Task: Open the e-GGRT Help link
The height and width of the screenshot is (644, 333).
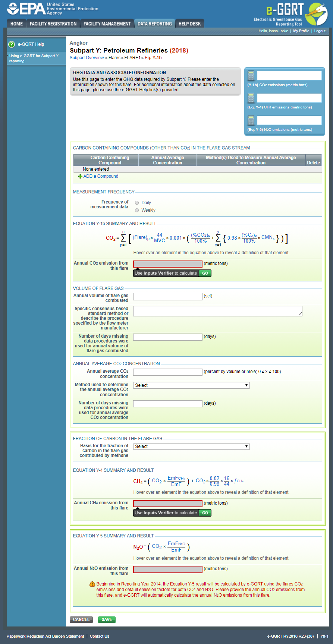Action: (31, 44)
